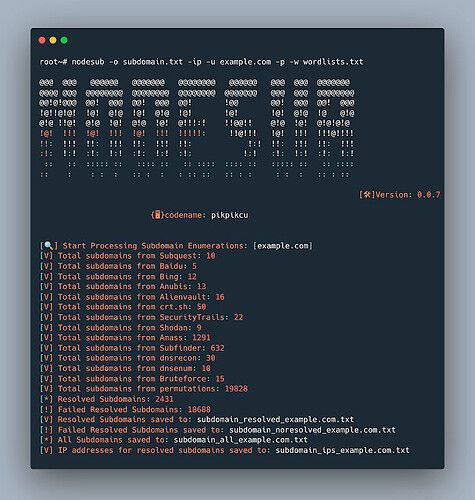Image resolution: width=475 pixels, height=500 pixels.
Task: Click the magnifying glass icon before Start Processing
Action: (49, 246)
